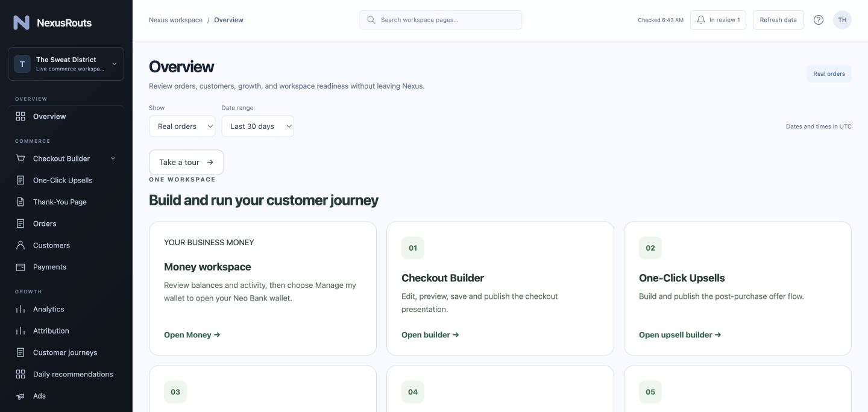Focus the Search workspace pages field

pyautogui.click(x=441, y=20)
